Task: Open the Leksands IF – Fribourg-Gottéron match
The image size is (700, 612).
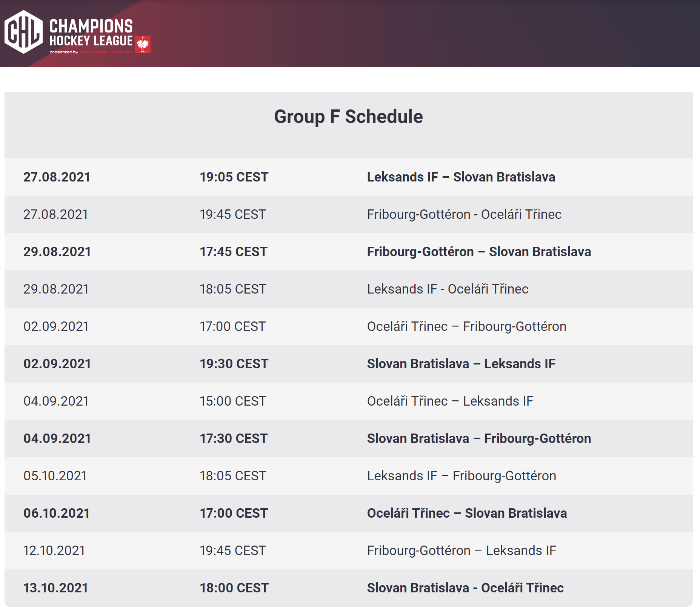Action: click(x=462, y=476)
